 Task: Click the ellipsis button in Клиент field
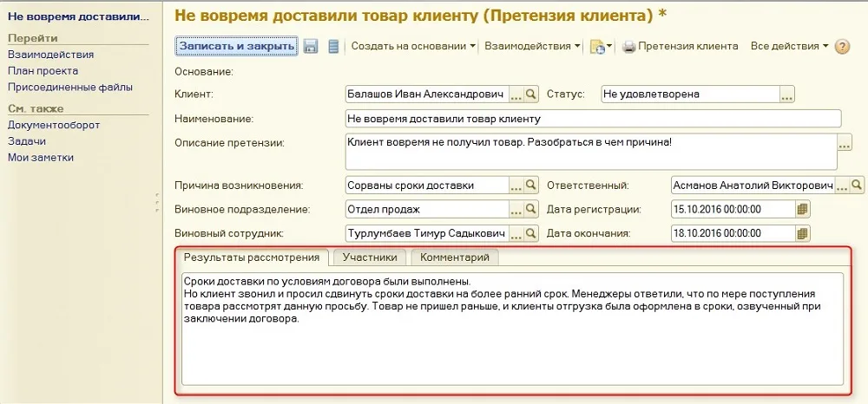pyautogui.click(x=516, y=94)
